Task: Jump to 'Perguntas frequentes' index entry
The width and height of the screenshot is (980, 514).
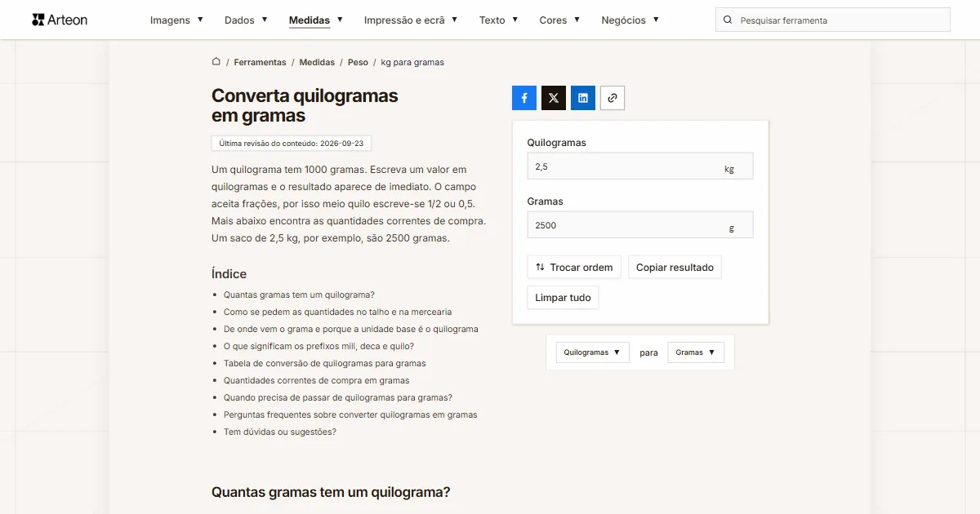Action: coord(350,414)
